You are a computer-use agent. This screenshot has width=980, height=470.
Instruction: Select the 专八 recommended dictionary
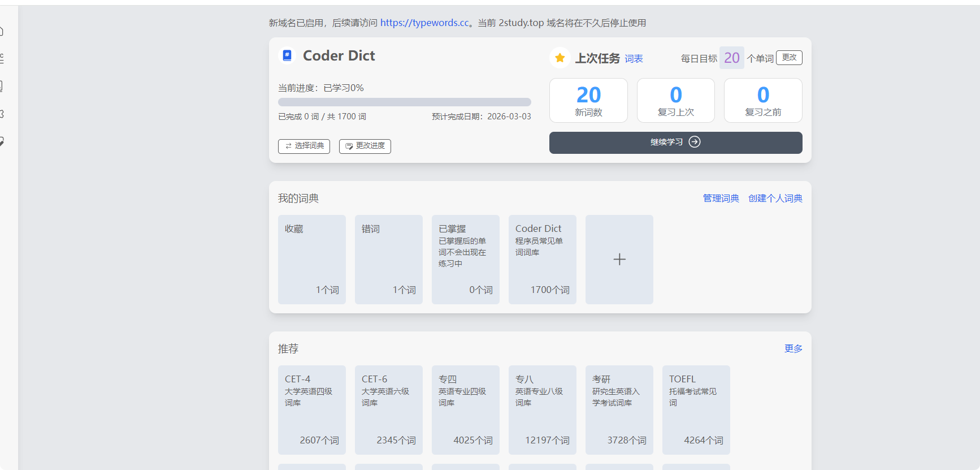click(x=543, y=410)
